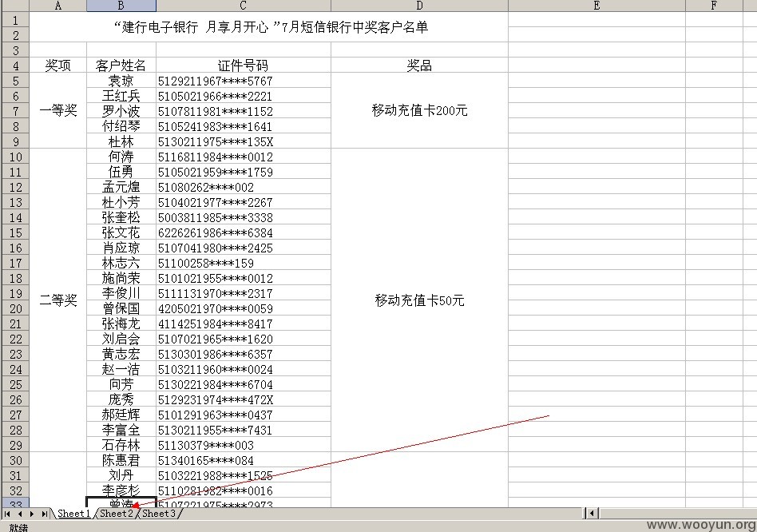Jump to the first sheet tab button
Viewport: 757px width, 532px height.
(6, 514)
